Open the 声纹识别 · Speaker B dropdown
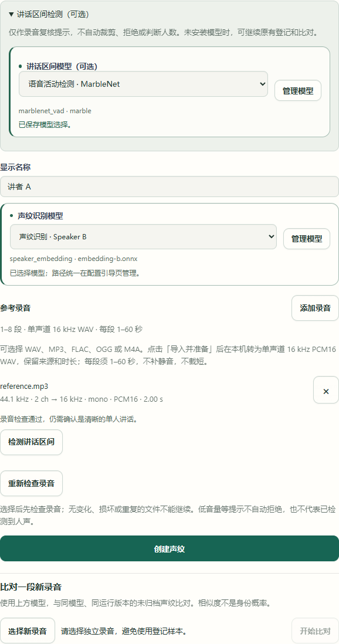Image resolution: width=339 pixels, height=644 pixels. (144, 236)
